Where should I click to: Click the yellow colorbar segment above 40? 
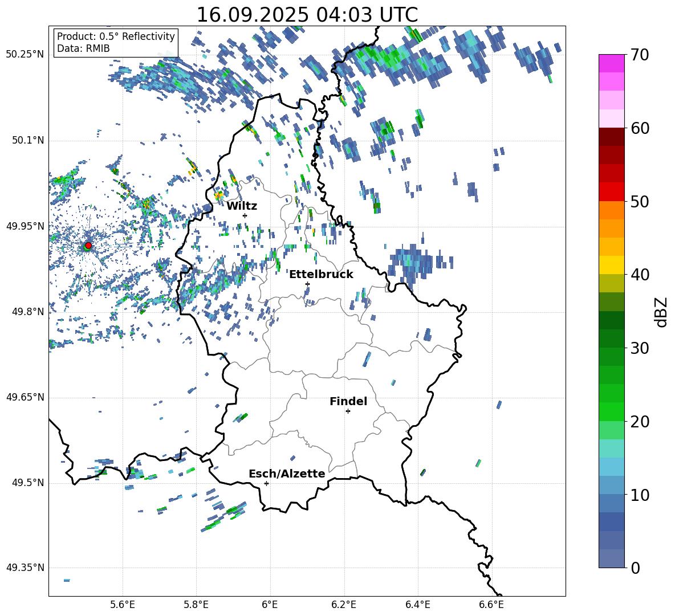(x=611, y=265)
